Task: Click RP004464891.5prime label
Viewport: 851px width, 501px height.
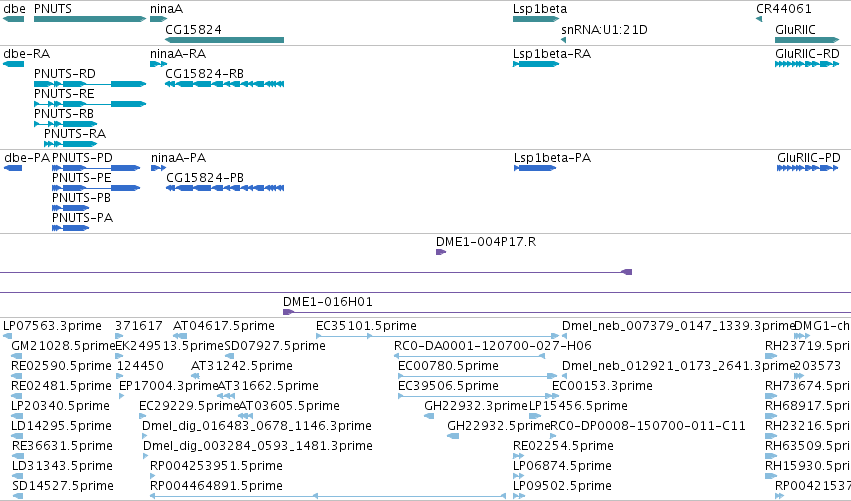Action: [x=217, y=486]
